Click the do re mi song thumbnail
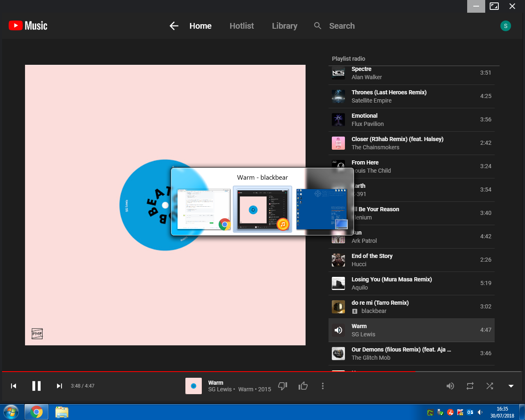 point(338,307)
